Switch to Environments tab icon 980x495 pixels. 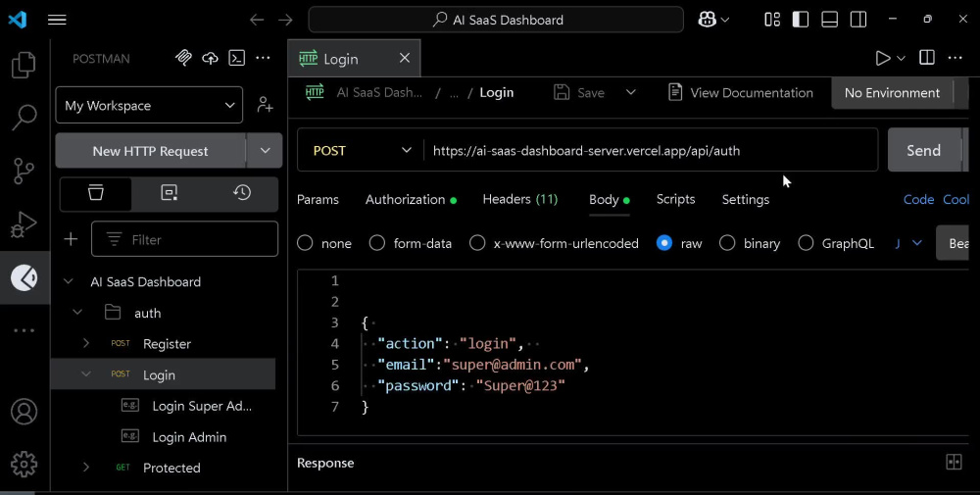(169, 192)
